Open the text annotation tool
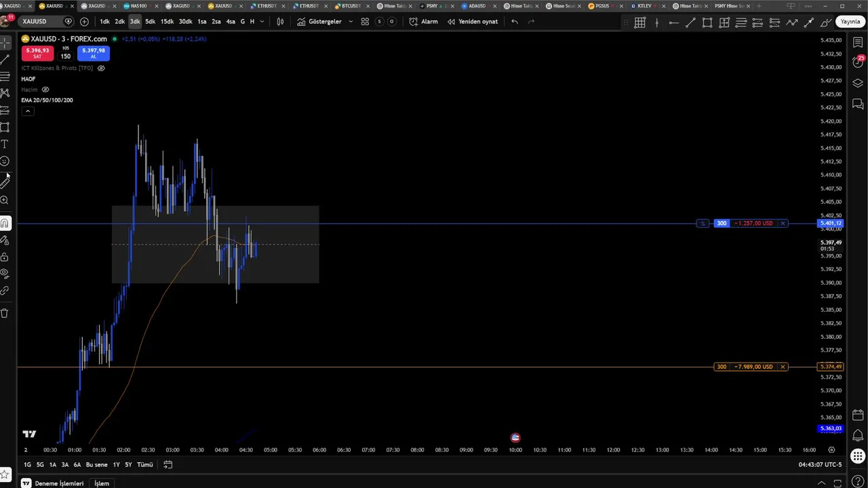 pos(5,144)
